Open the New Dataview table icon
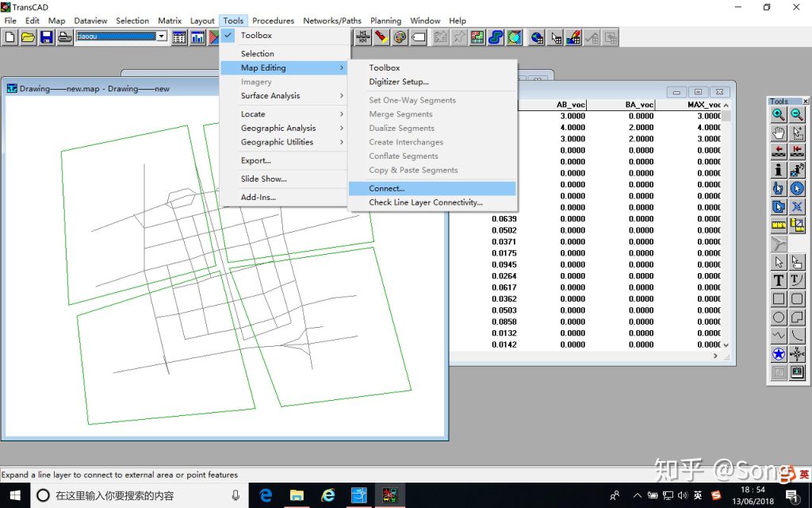 (179, 37)
